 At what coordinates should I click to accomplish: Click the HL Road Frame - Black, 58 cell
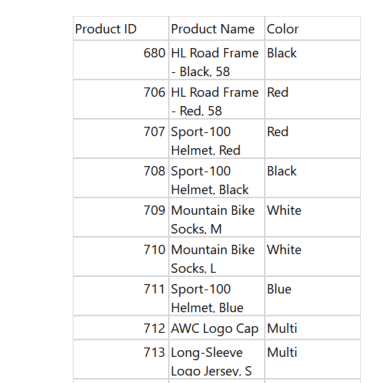point(217,60)
